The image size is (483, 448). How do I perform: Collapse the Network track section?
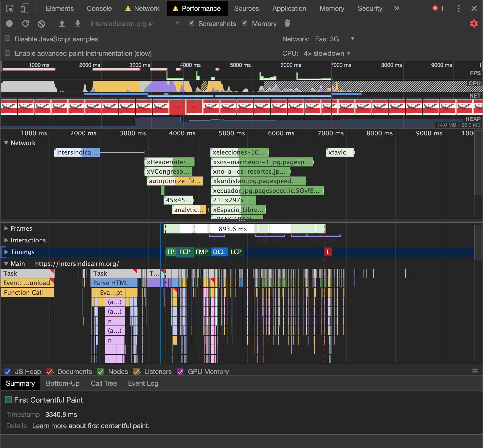tap(6, 143)
